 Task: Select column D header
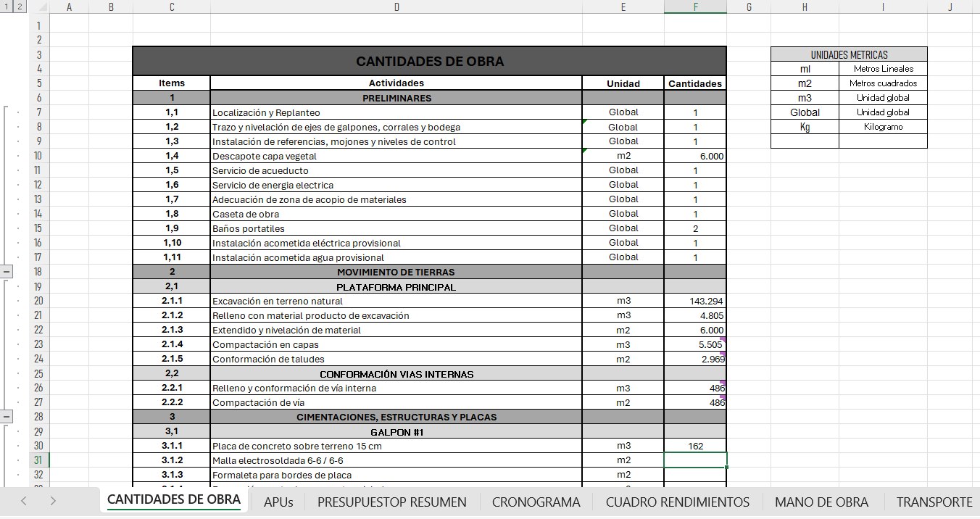396,7
